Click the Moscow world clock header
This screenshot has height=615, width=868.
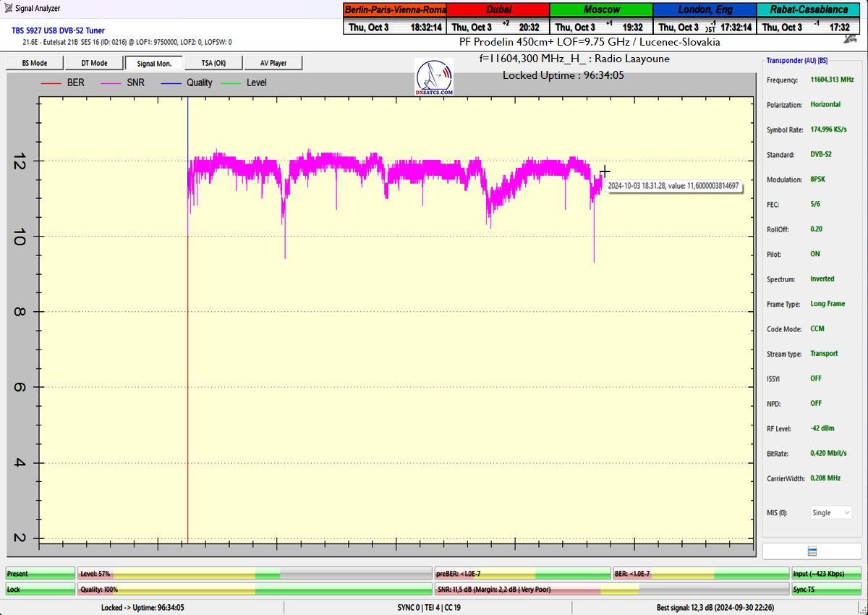601,10
